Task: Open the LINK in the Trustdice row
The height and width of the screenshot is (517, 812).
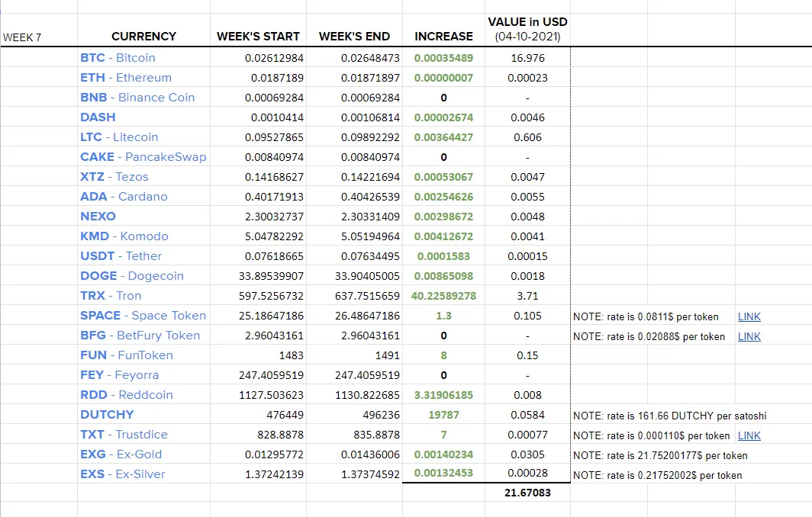Action: tap(749, 435)
